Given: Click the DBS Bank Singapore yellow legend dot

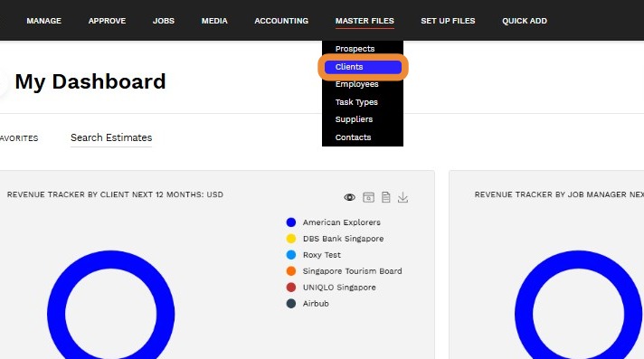Looking at the screenshot, I should [x=290, y=239].
